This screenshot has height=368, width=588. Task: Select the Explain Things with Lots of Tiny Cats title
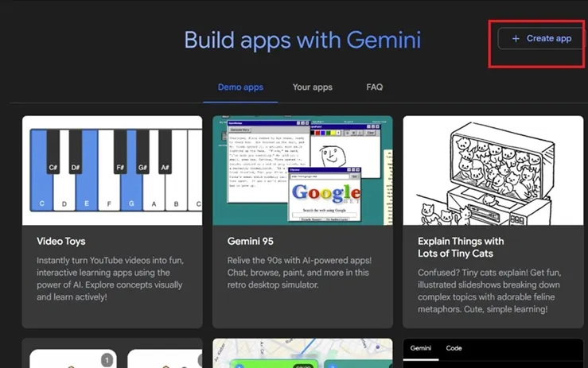point(461,247)
